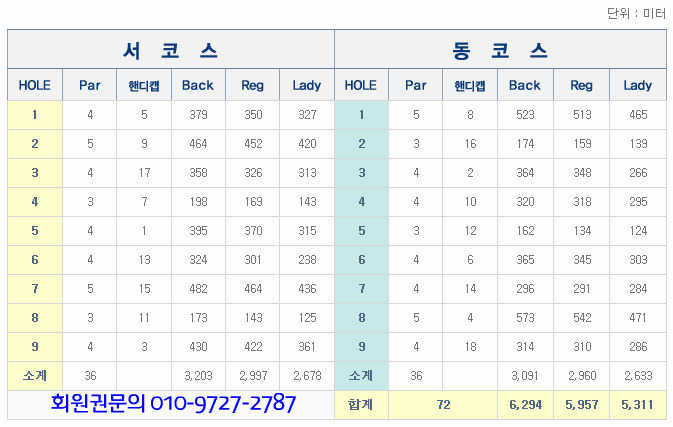Select the 서코스 Reg subtotal 2,997

click(253, 376)
